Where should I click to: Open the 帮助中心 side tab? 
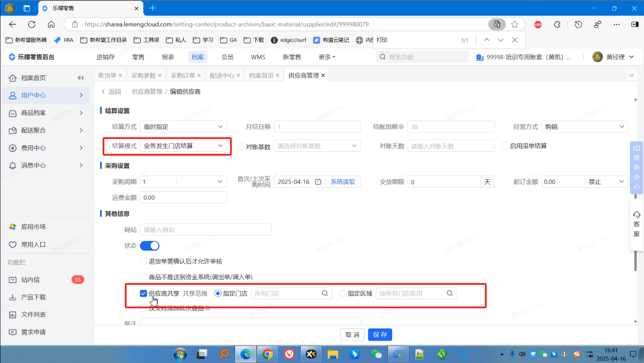pyautogui.click(x=637, y=167)
